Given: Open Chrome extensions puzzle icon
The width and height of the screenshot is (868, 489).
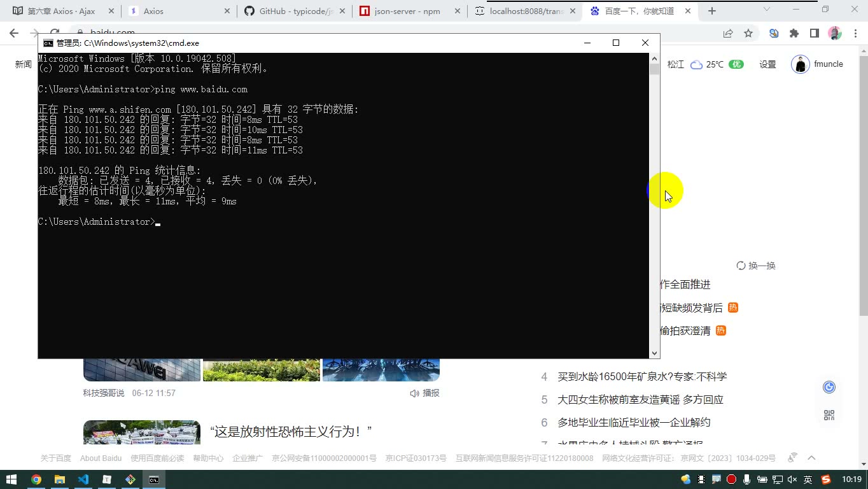Looking at the screenshot, I should coord(794,33).
